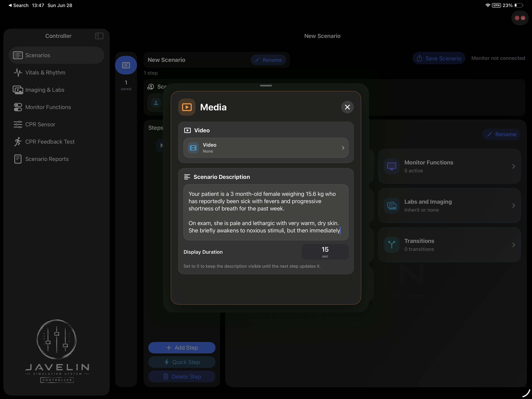Grab the sheet handle atop Media panel
Viewport: 532px width, 399px height.
(x=266, y=86)
